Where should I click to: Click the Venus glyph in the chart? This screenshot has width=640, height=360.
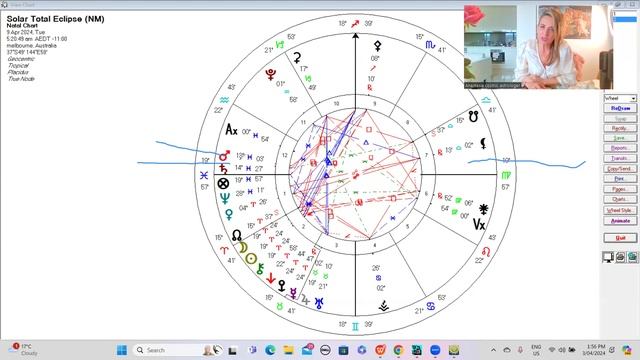click(229, 214)
